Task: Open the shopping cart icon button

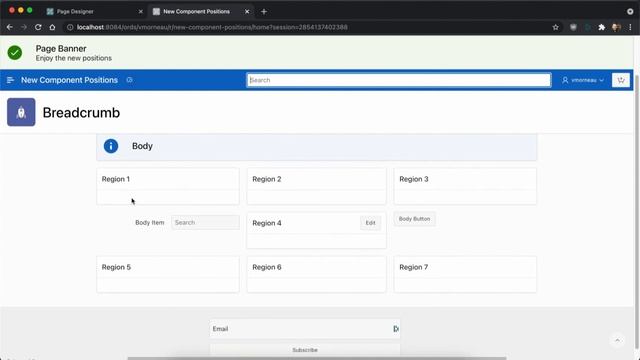Action: coord(621,80)
